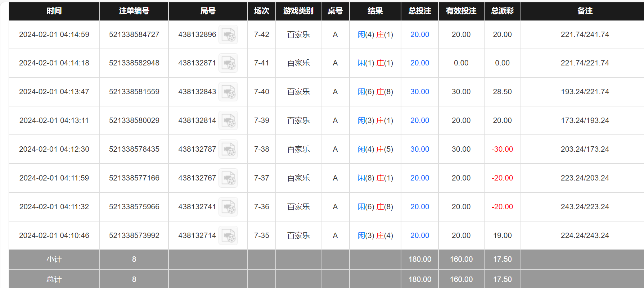
Task: Select bet slip number 521338581559
Action: click(134, 92)
